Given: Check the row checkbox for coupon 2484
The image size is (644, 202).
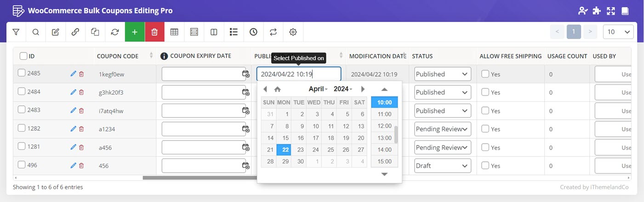Looking at the screenshot, I should pyautogui.click(x=22, y=91).
